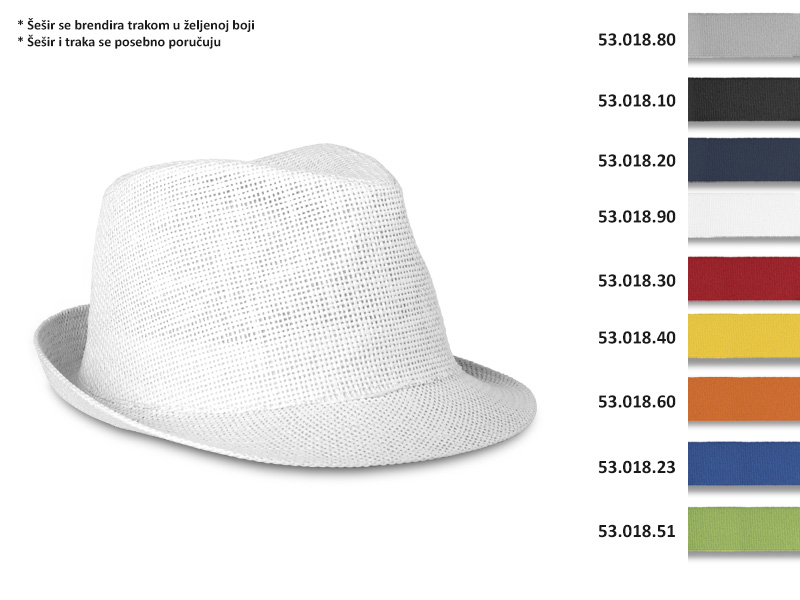Select the orange ribbon swatch 53.018.60
Screen dimensions: 800x600
[744, 399]
